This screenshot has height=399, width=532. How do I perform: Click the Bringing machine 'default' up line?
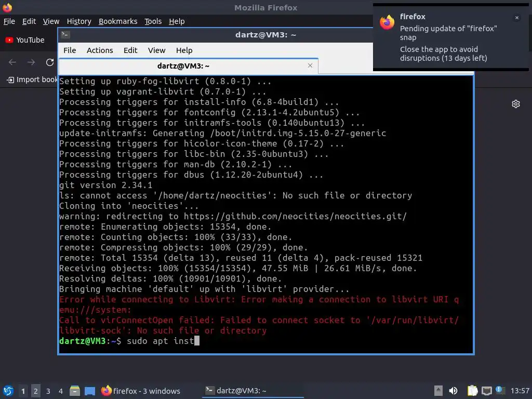pyautogui.click(x=204, y=289)
